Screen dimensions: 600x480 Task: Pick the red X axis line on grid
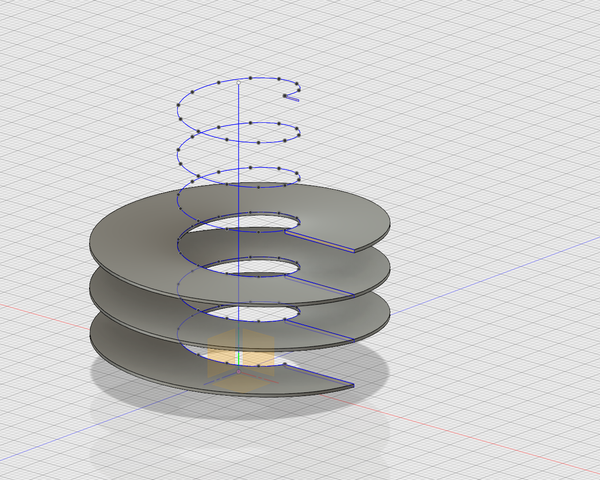point(459,433)
